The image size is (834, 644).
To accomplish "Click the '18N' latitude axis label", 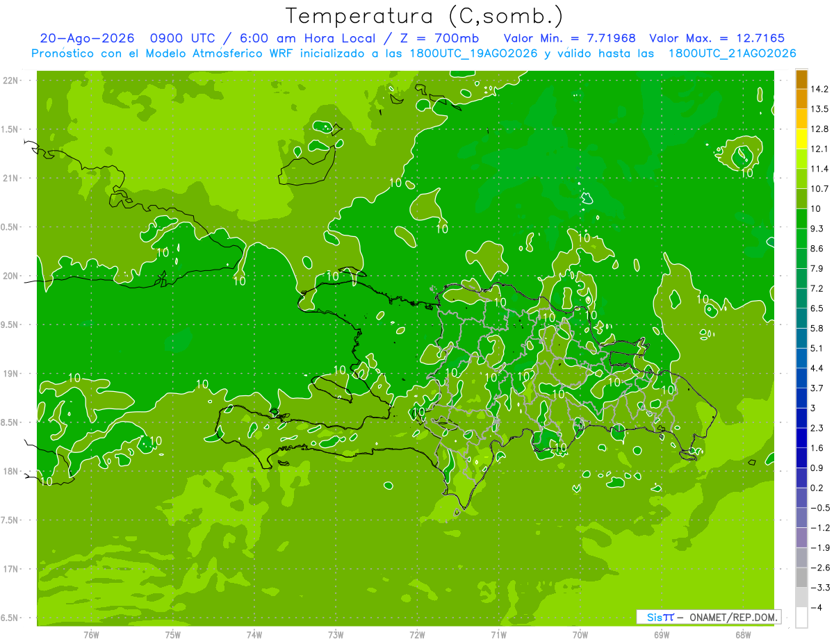I will click(12, 471).
